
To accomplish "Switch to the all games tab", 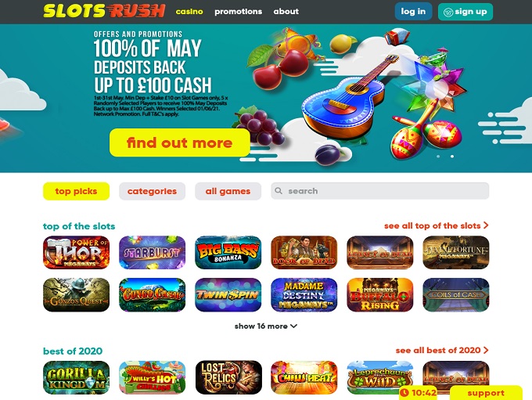I will coord(228,191).
